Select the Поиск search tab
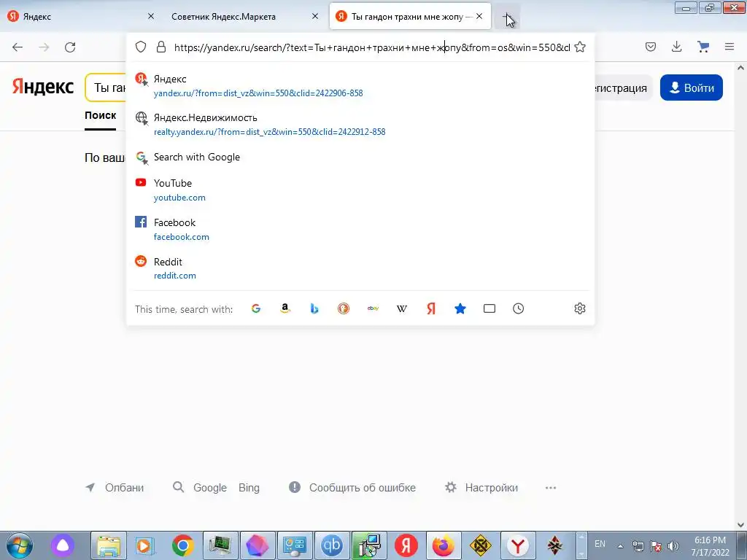The width and height of the screenshot is (747, 560). (x=100, y=115)
